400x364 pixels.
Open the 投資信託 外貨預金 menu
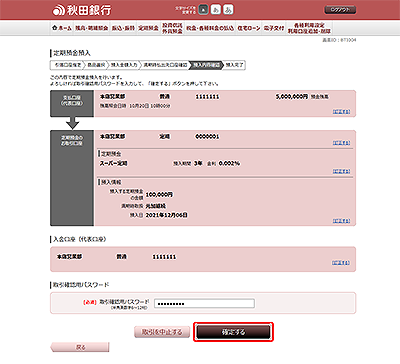pos(172,28)
